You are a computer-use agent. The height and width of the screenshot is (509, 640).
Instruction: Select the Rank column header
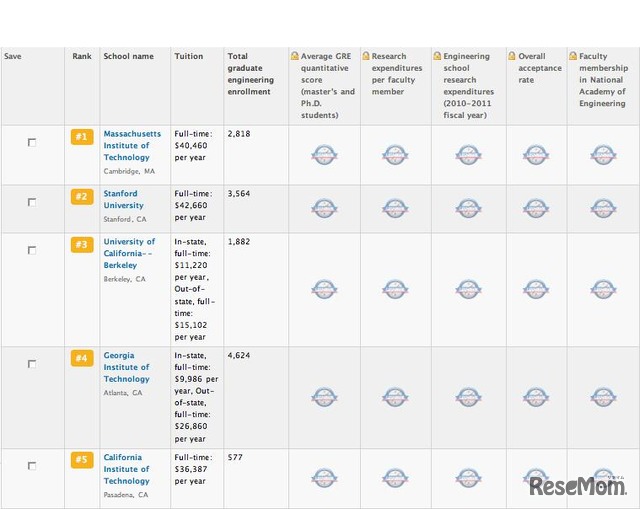point(82,56)
